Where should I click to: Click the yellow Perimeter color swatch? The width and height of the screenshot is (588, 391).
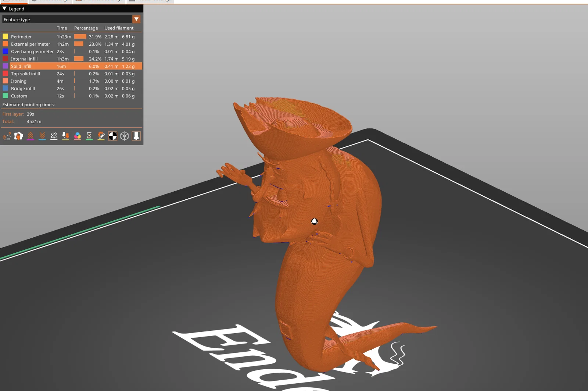(6, 36)
